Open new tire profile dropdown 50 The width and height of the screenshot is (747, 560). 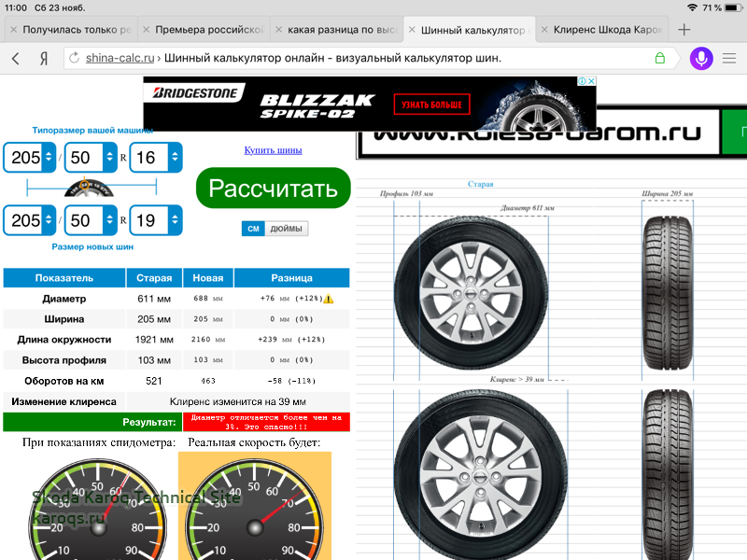tap(91, 220)
